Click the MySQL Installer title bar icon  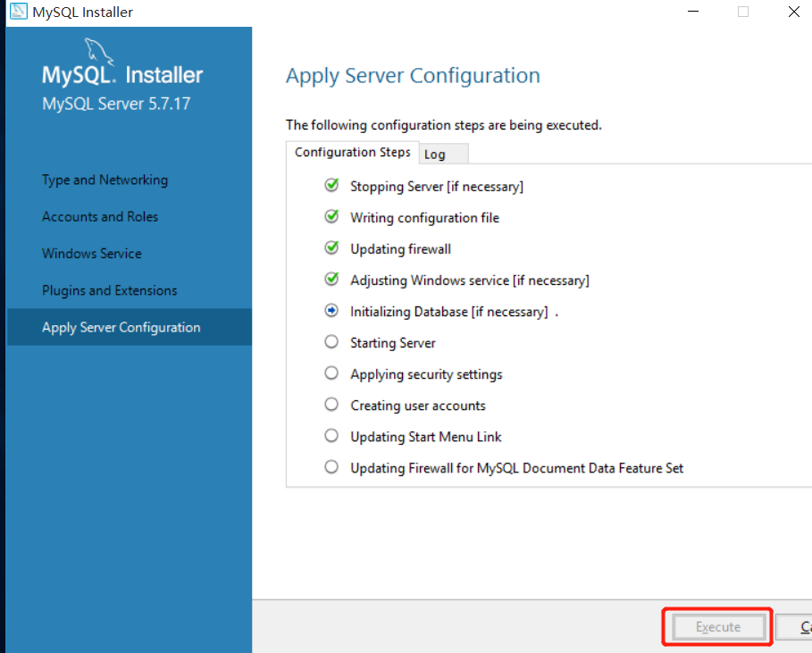point(17,12)
